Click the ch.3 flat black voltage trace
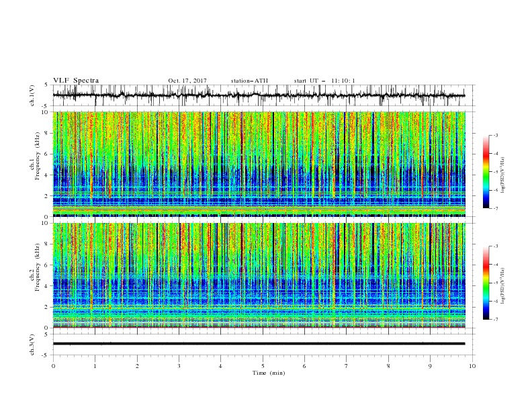Screen dimensions: 532x411 (x=259, y=344)
